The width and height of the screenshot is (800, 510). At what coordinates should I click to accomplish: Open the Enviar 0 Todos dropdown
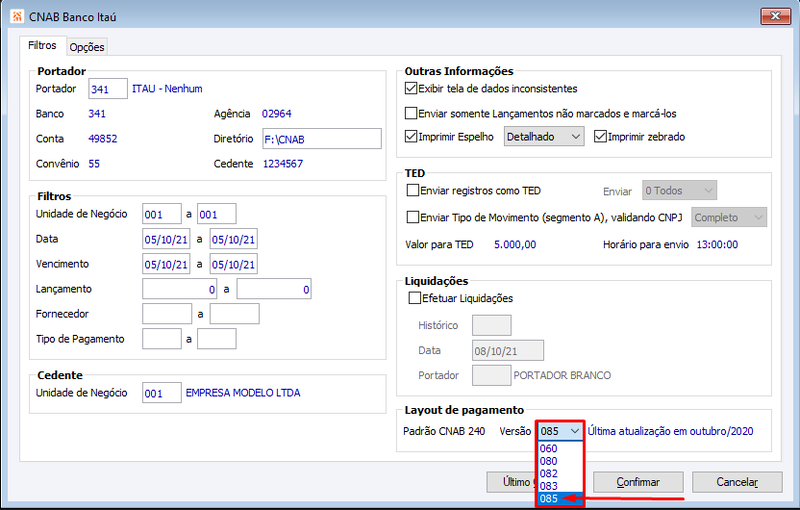point(679,190)
